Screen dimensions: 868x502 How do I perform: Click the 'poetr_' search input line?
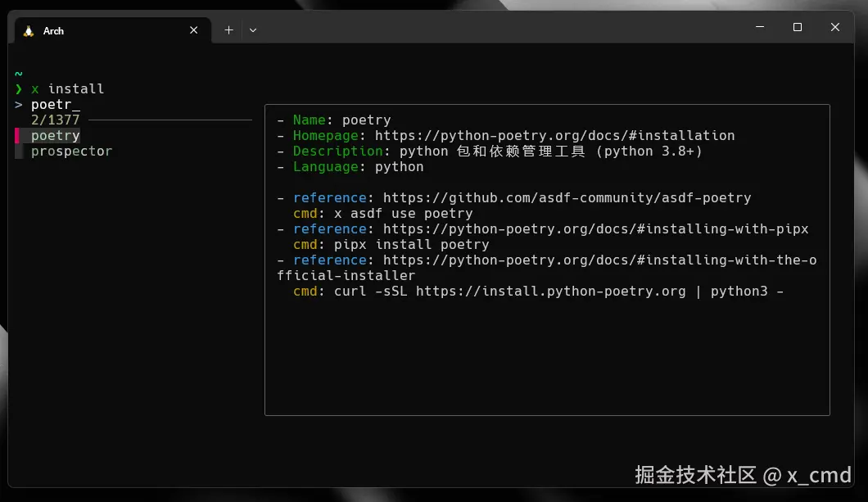(56, 105)
